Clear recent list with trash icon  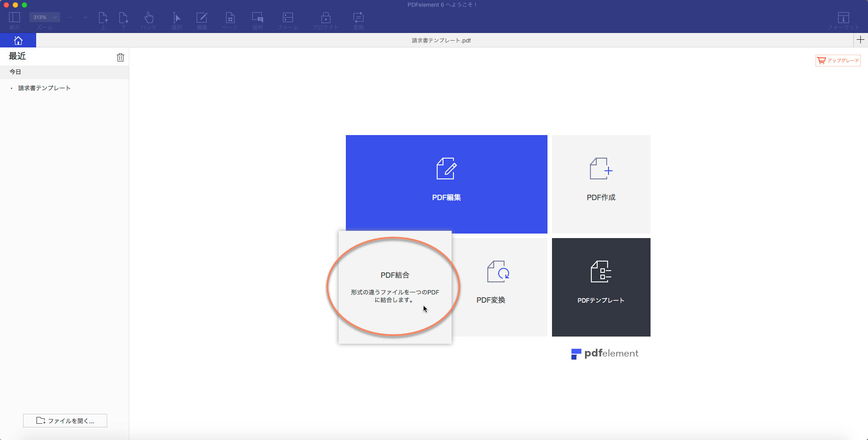[120, 57]
